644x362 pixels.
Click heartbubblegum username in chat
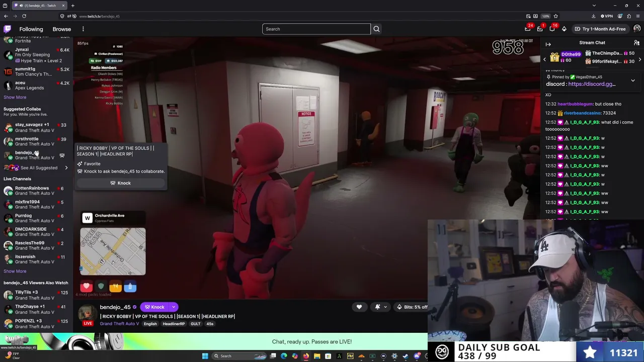click(x=575, y=104)
